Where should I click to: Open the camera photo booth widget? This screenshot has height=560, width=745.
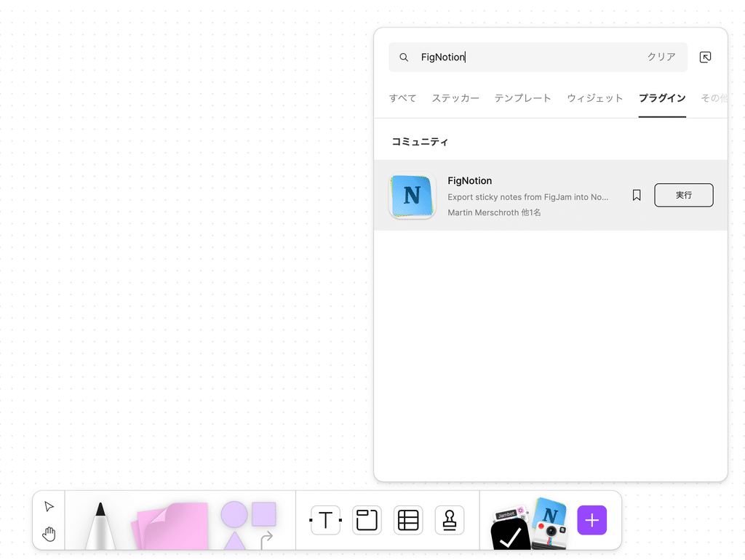[x=549, y=535]
